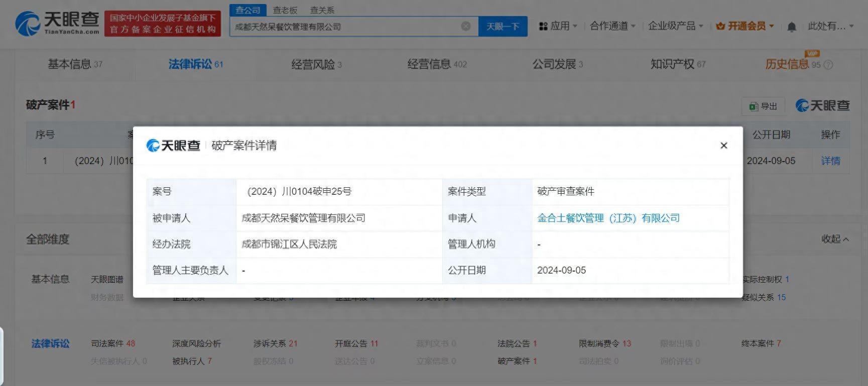This screenshot has height=386, width=868.
Task: Click the 序号 column header
Action: pyautogui.click(x=45, y=135)
